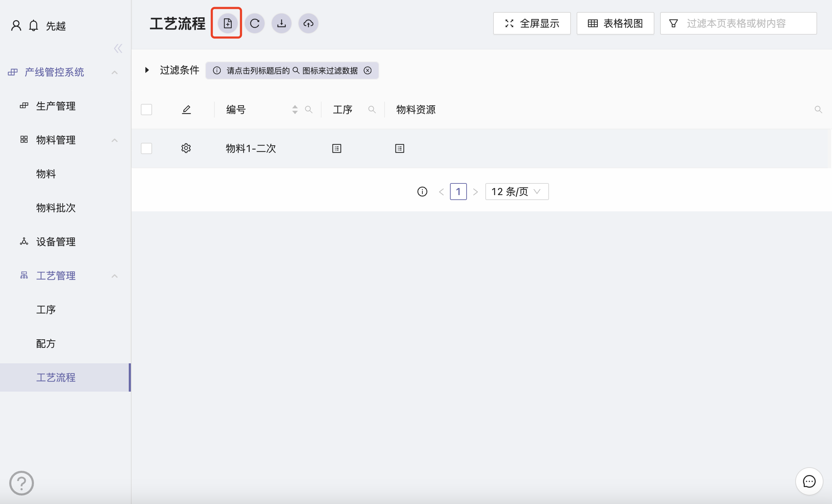Collapse the 物料管理 menu group
Image resolution: width=832 pixels, height=504 pixels.
tap(114, 140)
